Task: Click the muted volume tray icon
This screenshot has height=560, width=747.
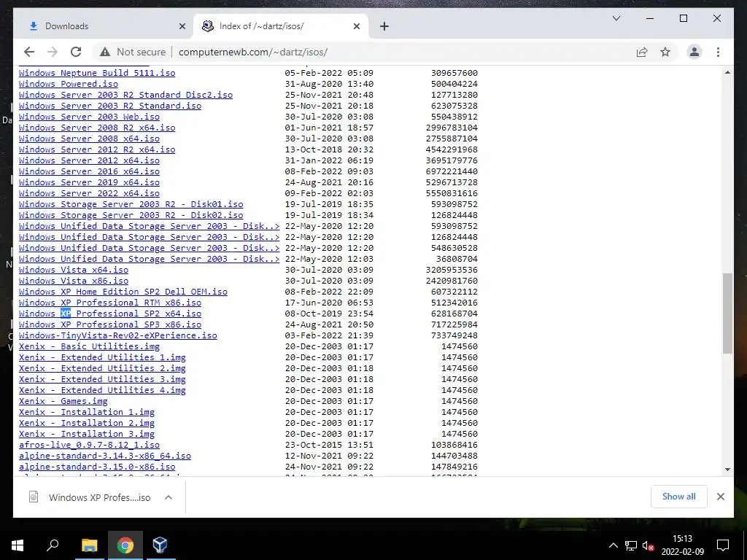Action: pyautogui.click(x=648, y=545)
